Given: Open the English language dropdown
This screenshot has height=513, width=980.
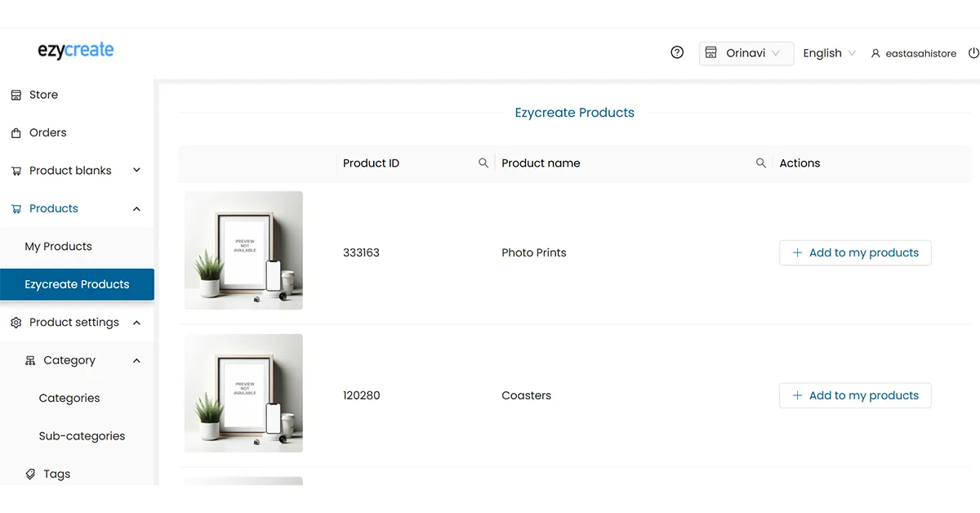Looking at the screenshot, I should [829, 53].
